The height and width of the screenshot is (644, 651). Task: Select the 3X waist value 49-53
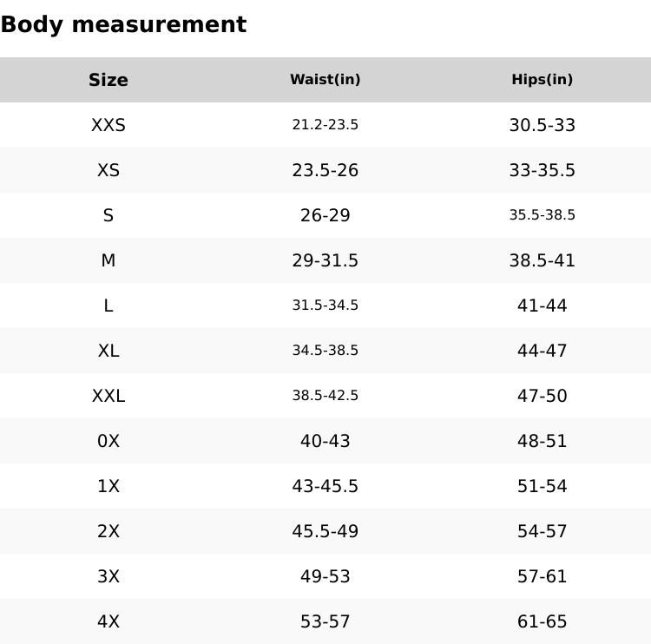click(325, 576)
